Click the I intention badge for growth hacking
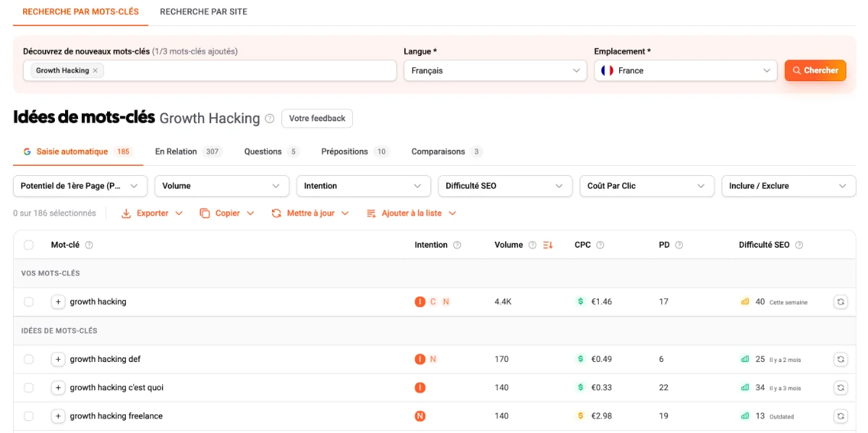Screen dimensions: 868x433 click(x=420, y=302)
